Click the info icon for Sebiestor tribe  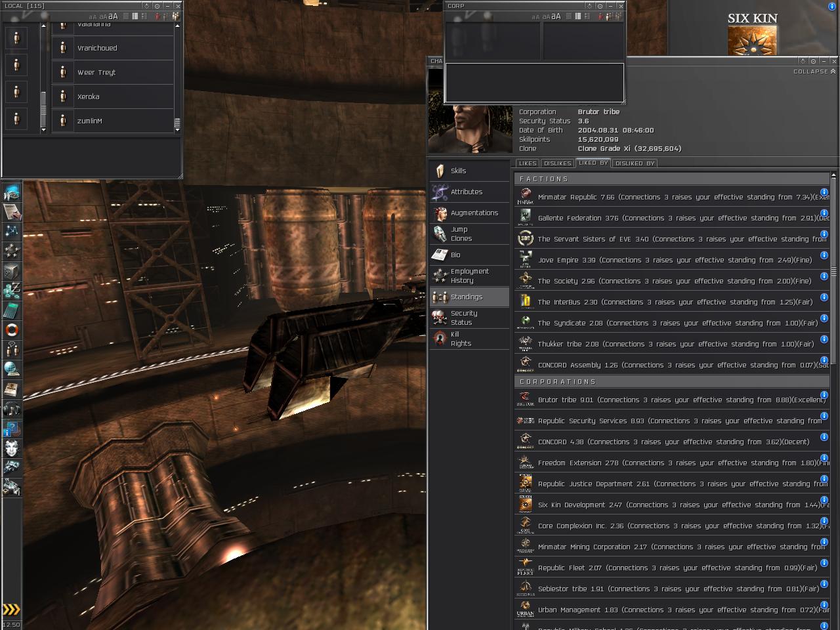[x=824, y=584]
